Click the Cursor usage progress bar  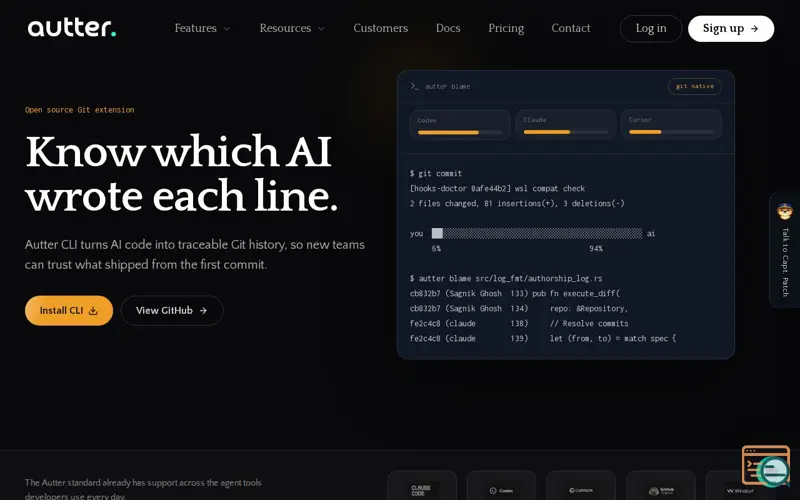(x=671, y=132)
